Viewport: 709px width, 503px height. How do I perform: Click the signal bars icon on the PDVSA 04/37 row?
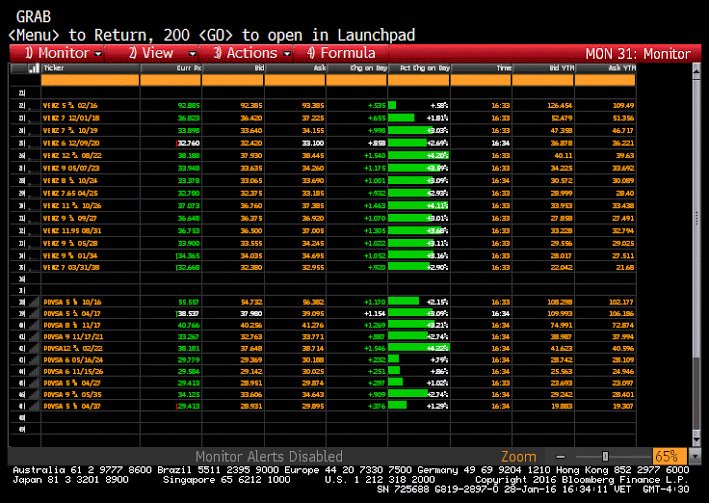34,406
